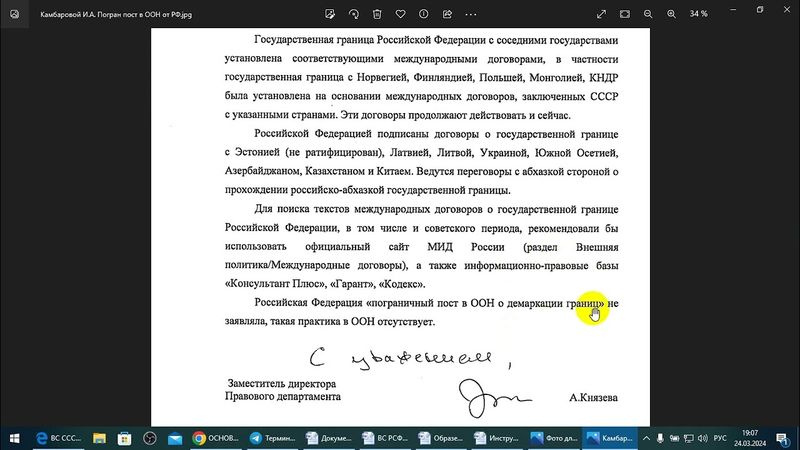Screen dimensions: 800x450
Task: Enter full screen with the diagonal arrows icon
Action: point(602,14)
